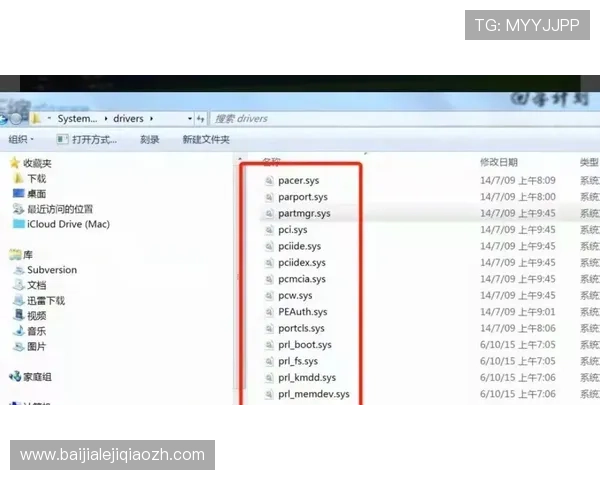Click the refresh button beside address bar

click(201, 119)
